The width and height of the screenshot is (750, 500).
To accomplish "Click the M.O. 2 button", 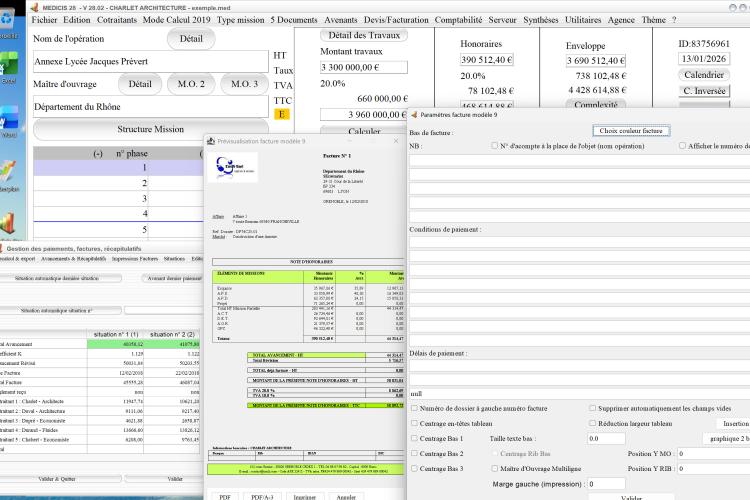I will (191, 84).
